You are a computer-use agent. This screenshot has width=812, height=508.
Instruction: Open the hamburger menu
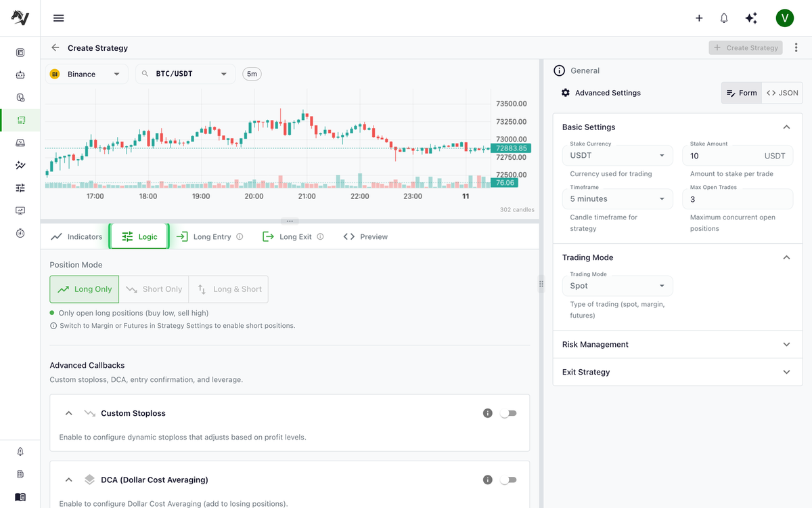pos(58,18)
